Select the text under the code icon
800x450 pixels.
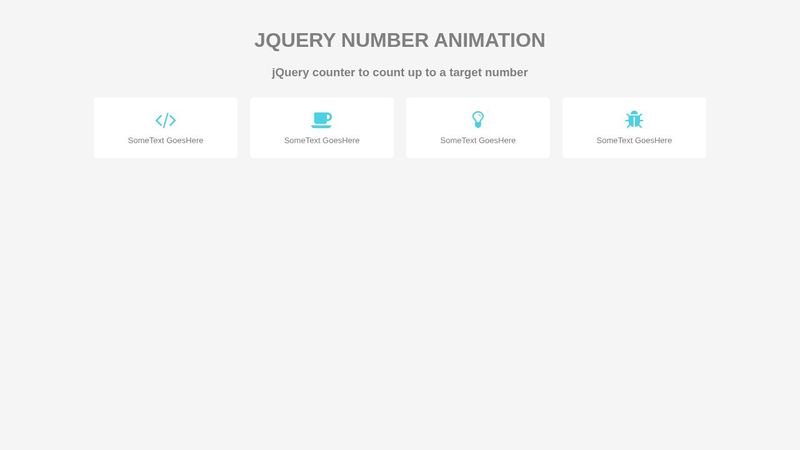point(165,141)
